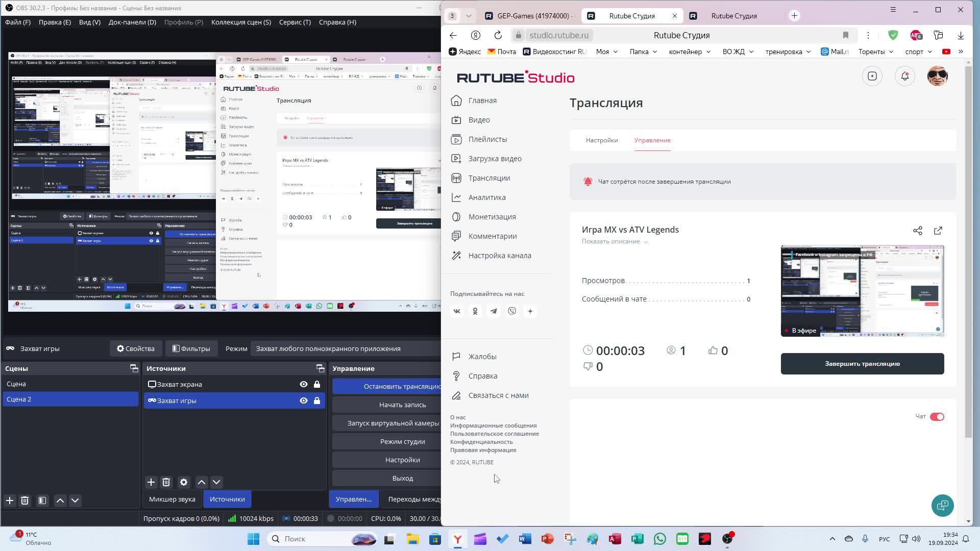Click Режим студии in OBS controls
Screen dimensions: 980x551
(387, 441)
